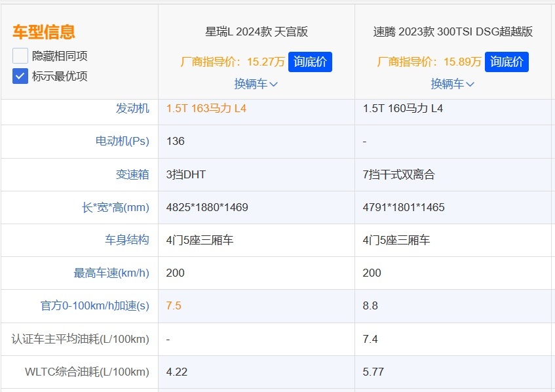Click the 最高车速(km/h) row label

111,273
